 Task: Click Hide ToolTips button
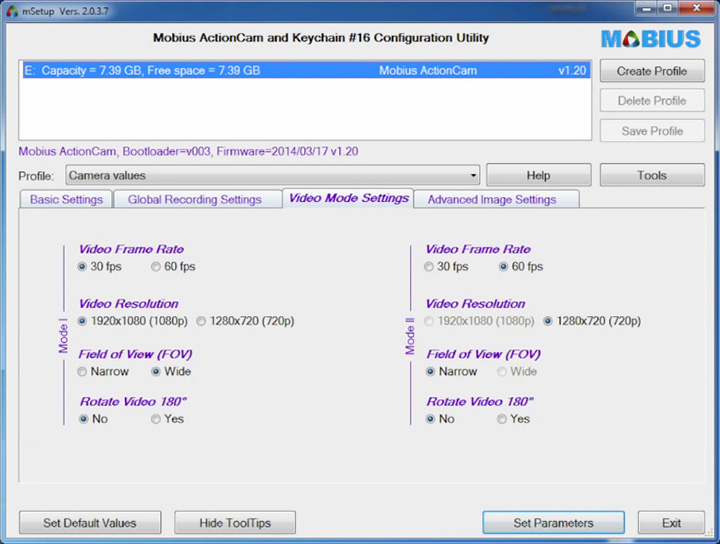pyautogui.click(x=235, y=523)
